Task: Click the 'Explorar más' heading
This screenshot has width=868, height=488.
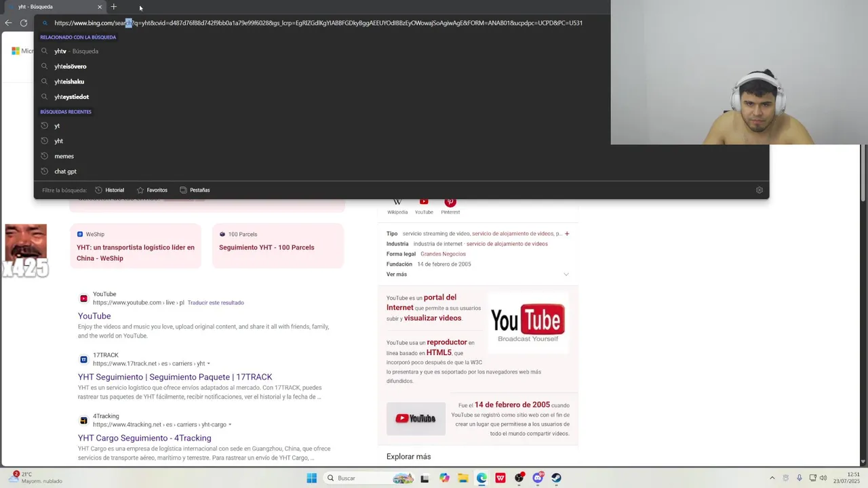Action: 408,457
